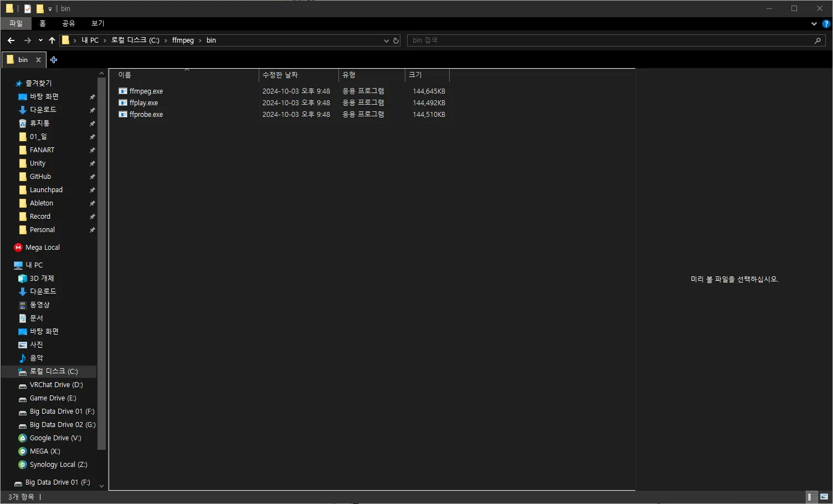Click ffmpeg breadcrumb in address bar
833x504 pixels.
tap(183, 40)
